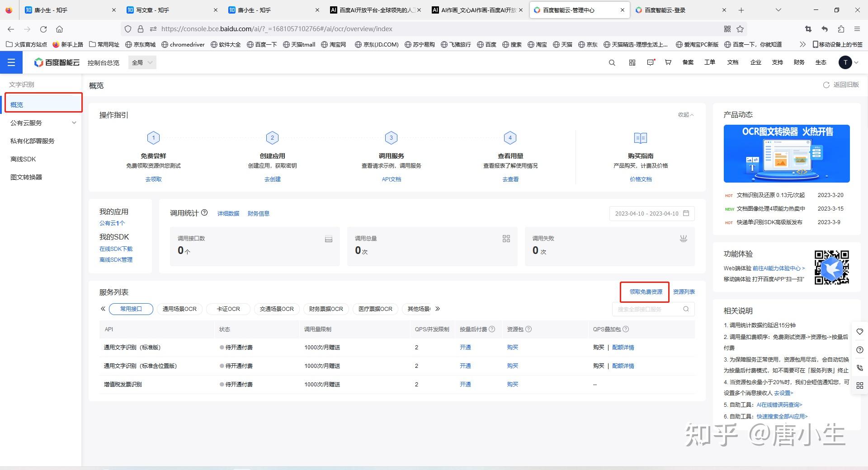The image size is (868, 470).
Task: Click help icon next to 按量后付费
Action: 492,329
